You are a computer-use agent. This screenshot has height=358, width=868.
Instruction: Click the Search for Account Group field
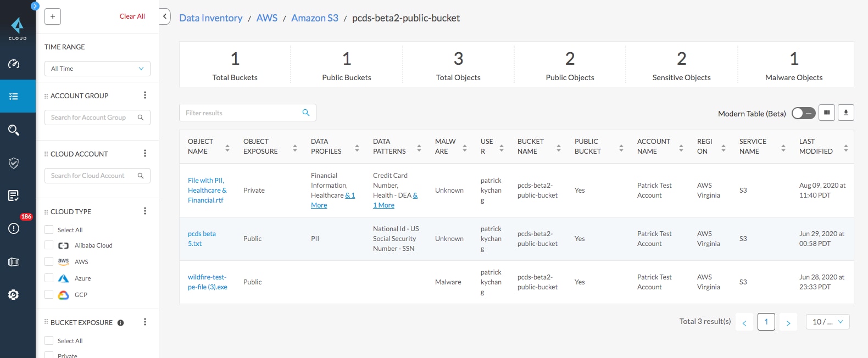[97, 118]
